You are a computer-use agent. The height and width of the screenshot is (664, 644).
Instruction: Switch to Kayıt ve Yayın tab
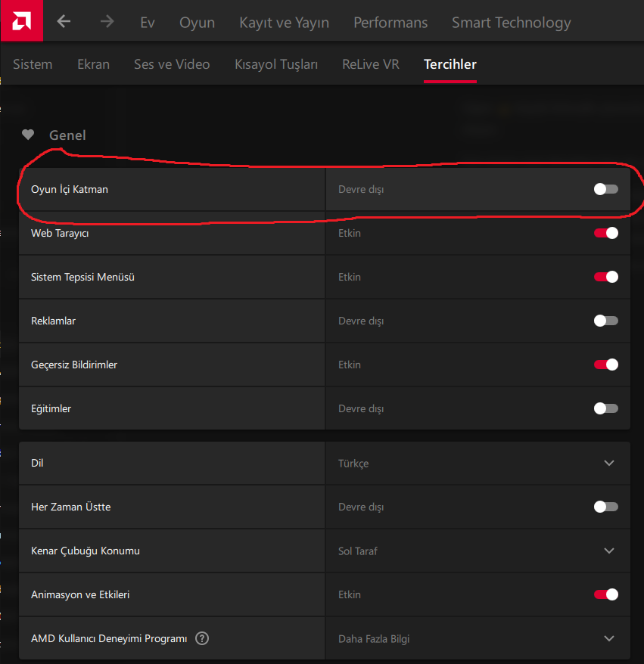[284, 23]
